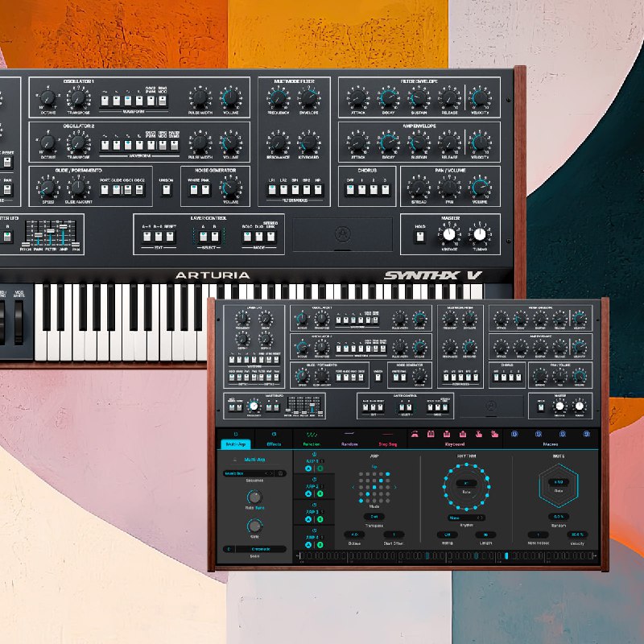Switch to the Effects tab
The image size is (644, 644).
click(x=274, y=444)
